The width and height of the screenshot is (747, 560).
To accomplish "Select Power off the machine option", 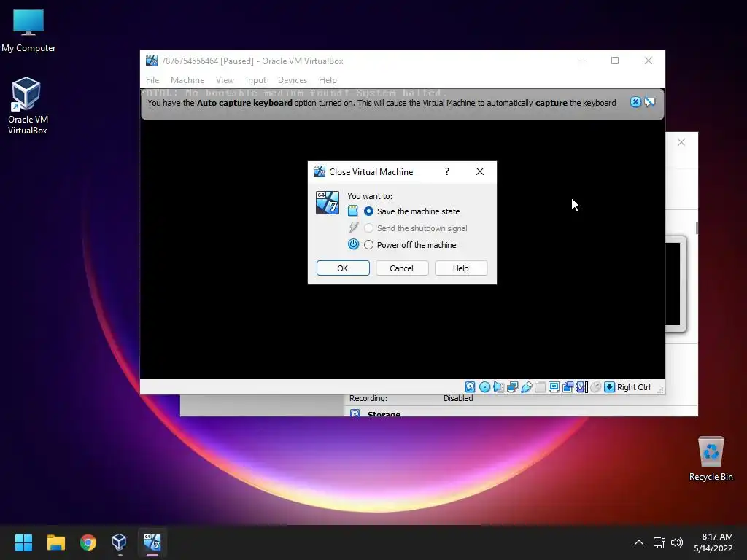I will point(410,245).
